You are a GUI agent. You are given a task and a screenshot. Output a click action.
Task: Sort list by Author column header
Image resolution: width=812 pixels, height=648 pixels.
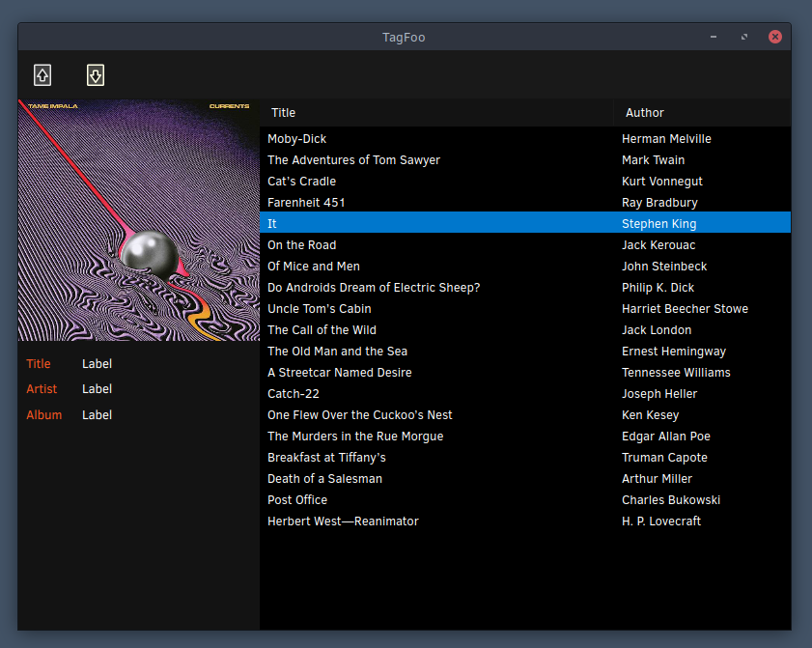[x=702, y=112]
